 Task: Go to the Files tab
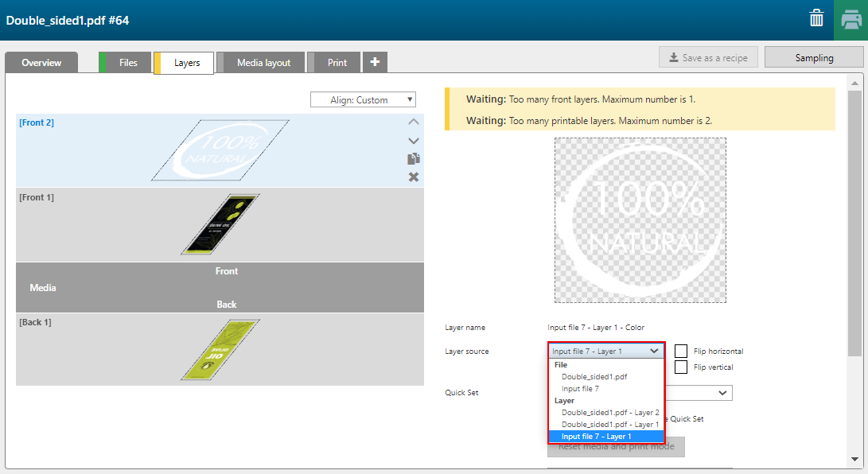pyautogui.click(x=127, y=63)
